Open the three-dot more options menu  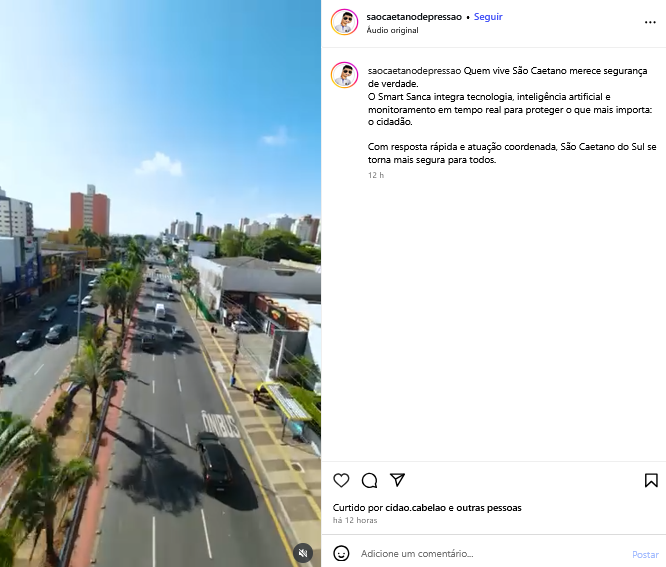point(650,23)
